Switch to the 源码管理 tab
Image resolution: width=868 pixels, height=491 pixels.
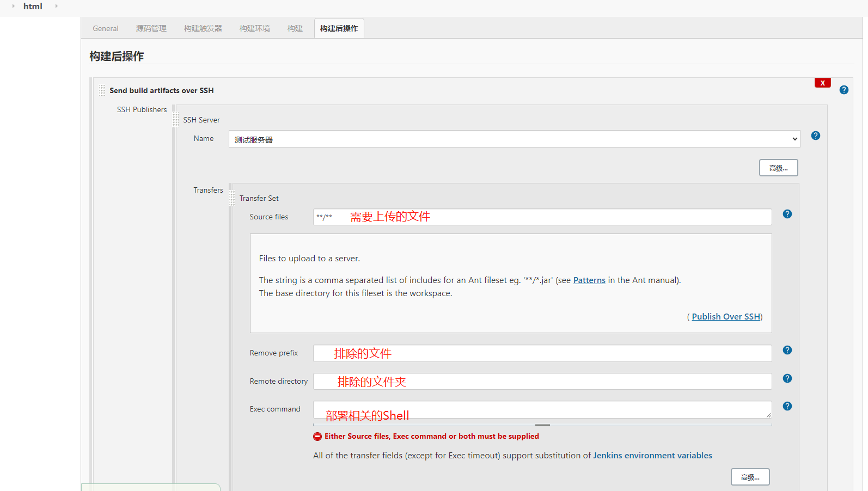[x=151, y=28]
